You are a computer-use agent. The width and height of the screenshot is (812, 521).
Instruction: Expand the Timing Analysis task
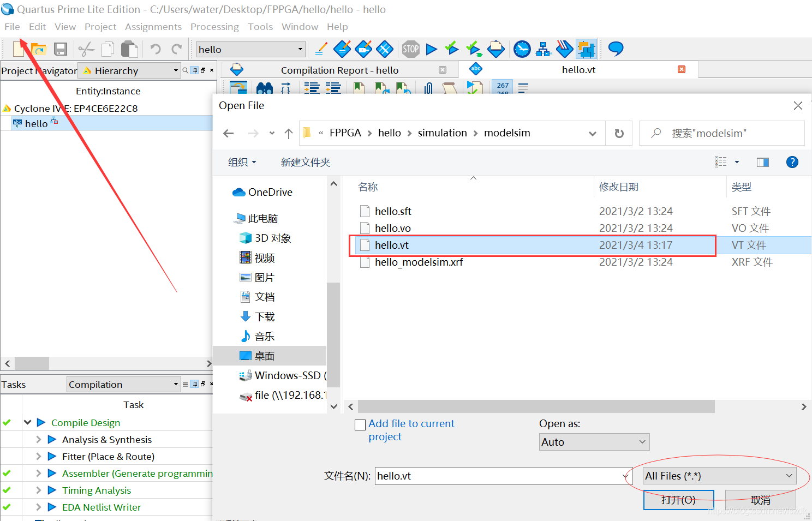tap(38, 490)
